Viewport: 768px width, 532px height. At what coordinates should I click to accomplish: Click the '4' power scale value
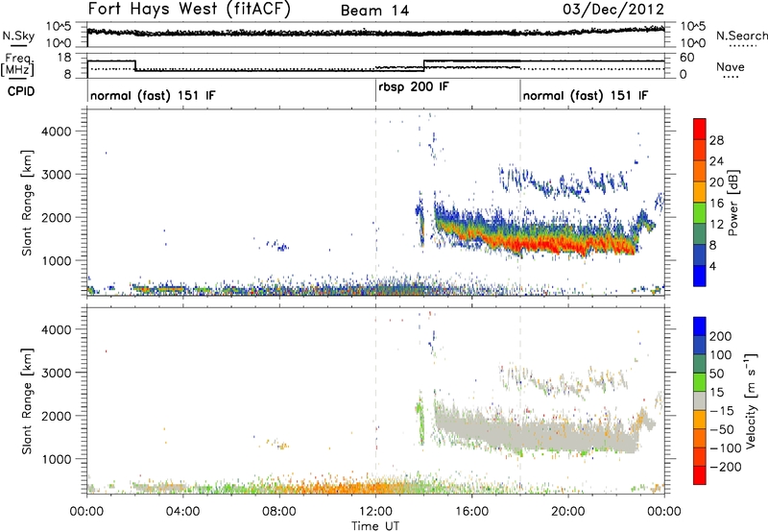click(x=712, y=266)
